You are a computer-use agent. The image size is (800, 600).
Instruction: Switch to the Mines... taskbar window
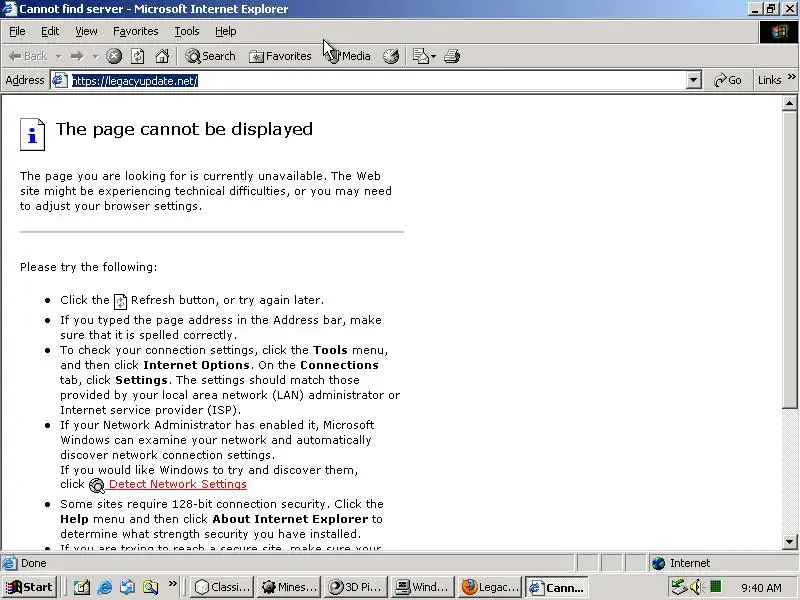point(289,587)
